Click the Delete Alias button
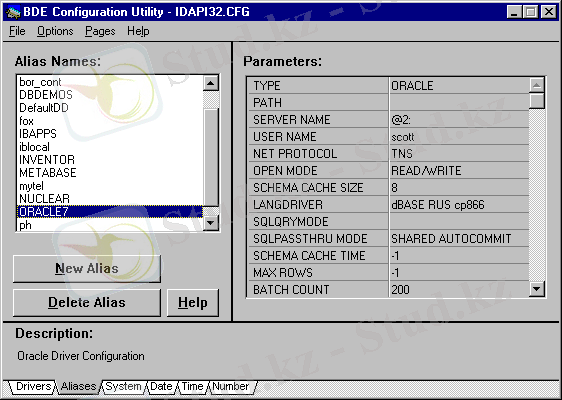 point(87,303)
